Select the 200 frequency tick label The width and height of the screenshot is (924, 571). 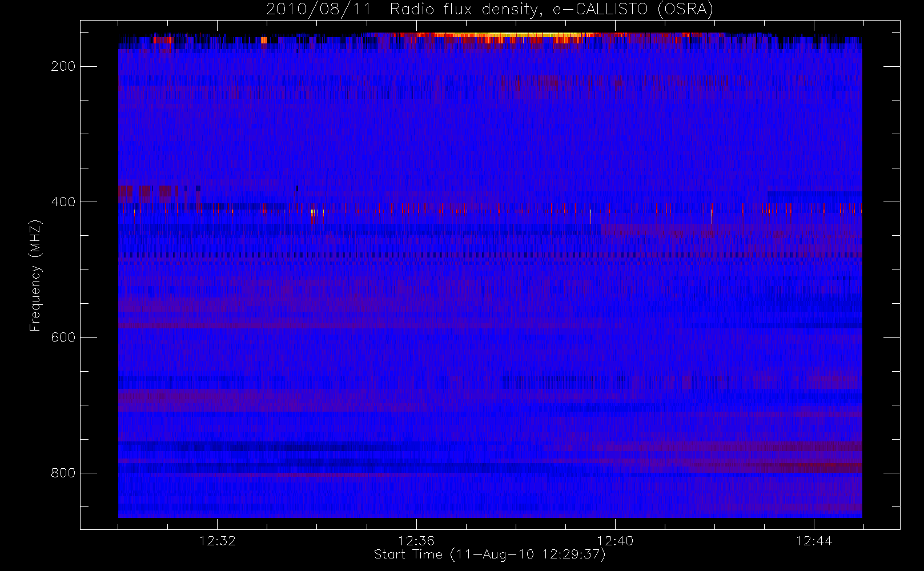(63, 66)
